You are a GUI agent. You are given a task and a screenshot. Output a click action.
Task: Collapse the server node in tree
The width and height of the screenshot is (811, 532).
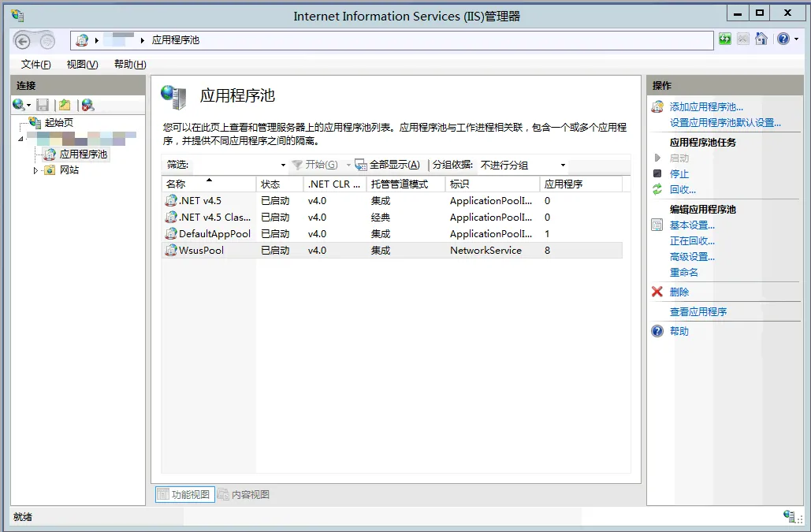point(20,139)
